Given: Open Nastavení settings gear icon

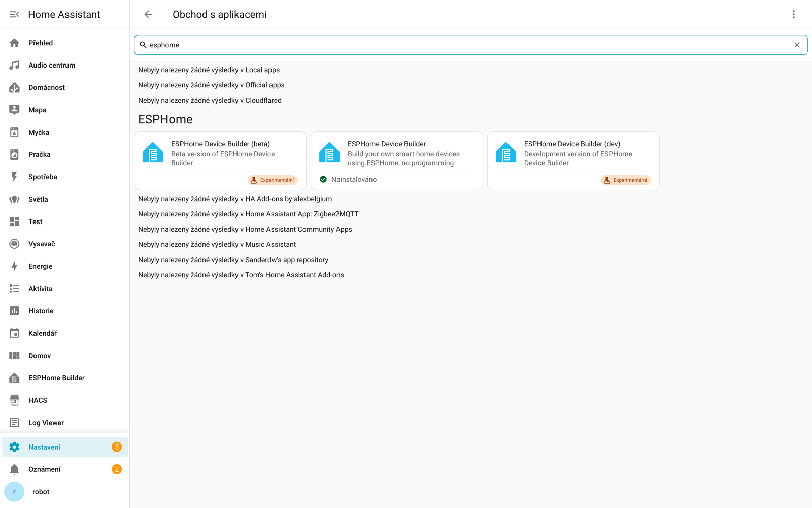Looking at the screenshot, I should tap(14, 447).
